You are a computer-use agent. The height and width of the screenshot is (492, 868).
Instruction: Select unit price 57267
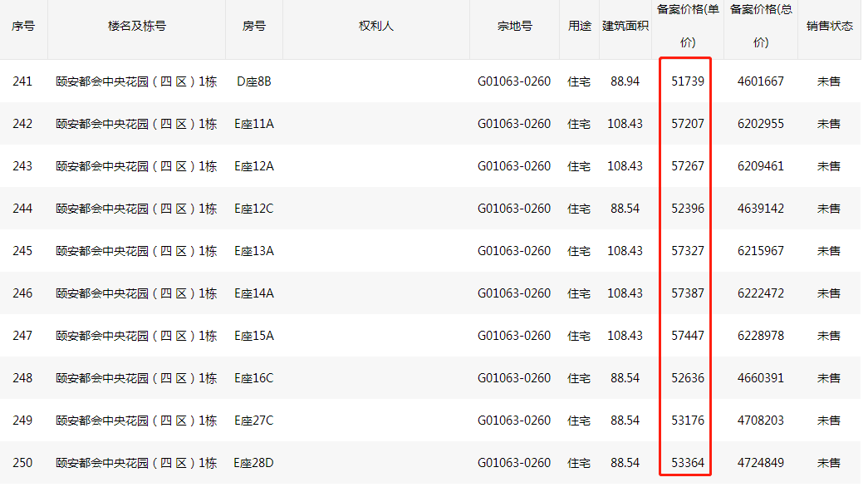click(x=688, y=166)
